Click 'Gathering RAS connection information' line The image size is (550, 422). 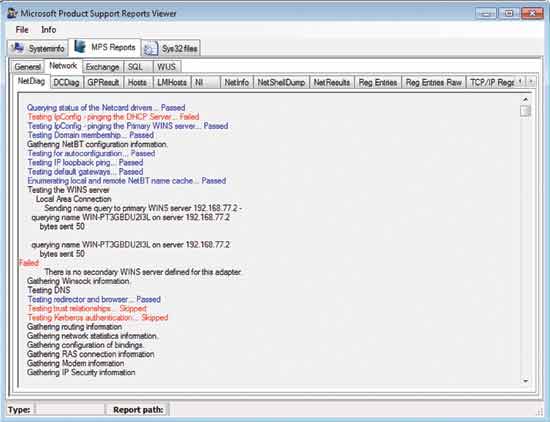(90, 354)
